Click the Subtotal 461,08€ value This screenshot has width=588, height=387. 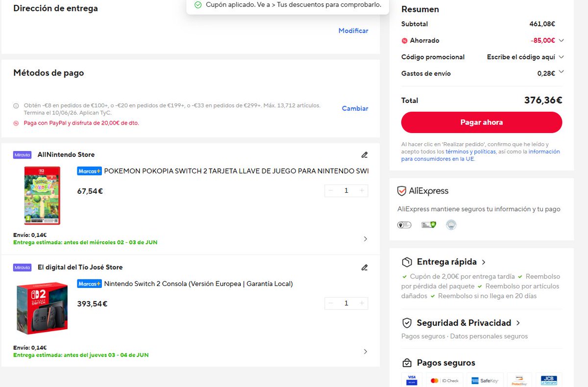click(x=542, y=24)
